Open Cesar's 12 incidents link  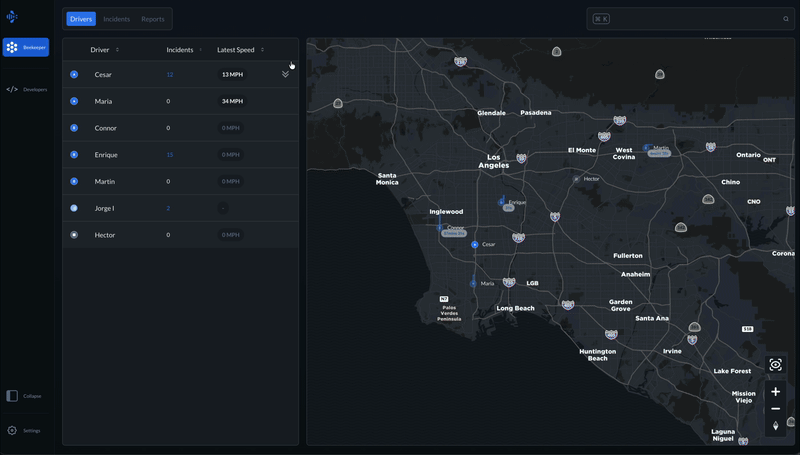tap(170, 74)
